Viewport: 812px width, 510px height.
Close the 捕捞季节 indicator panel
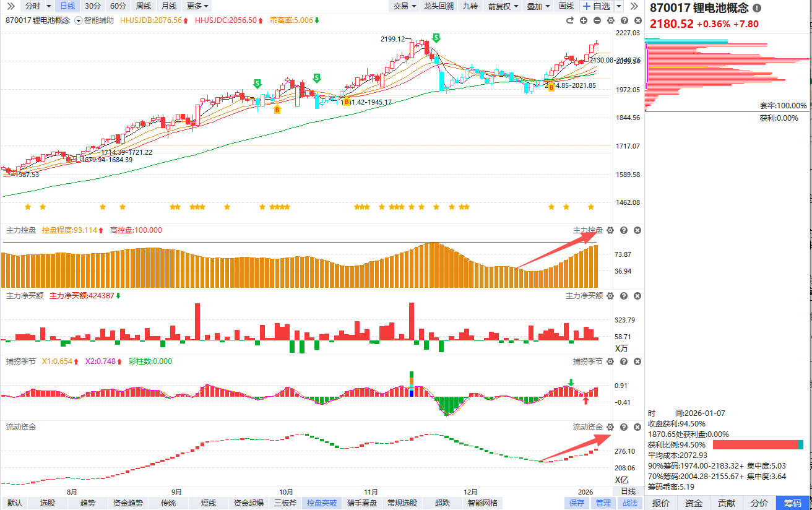tap(637, 361)
